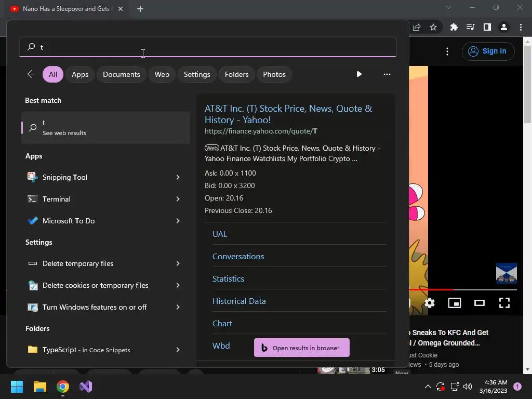Switch YouTube player to theater mode
532x399 pixels.
click(x=480, y=303)
